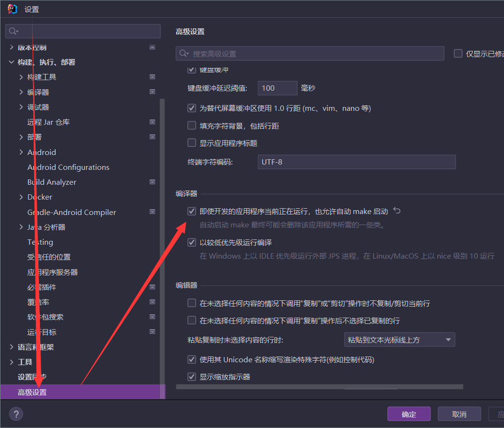Click the 确定 button
504x428 pixels.
coord(409,414)
